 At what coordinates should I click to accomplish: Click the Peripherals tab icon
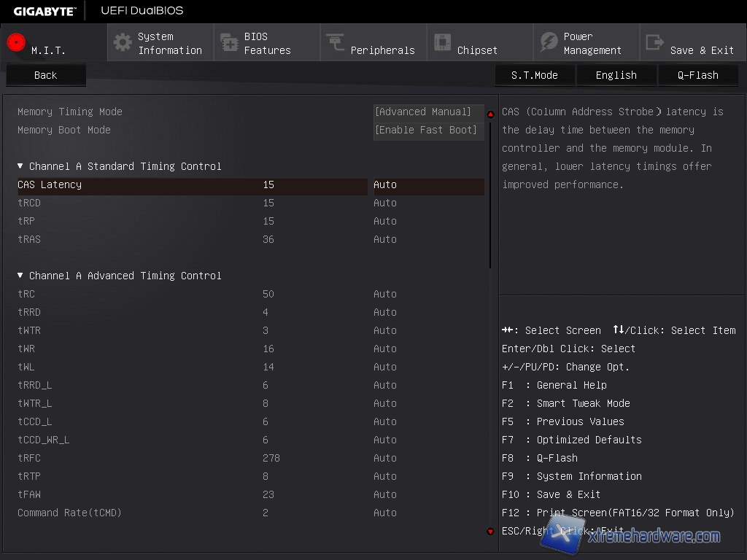(336, 43)
